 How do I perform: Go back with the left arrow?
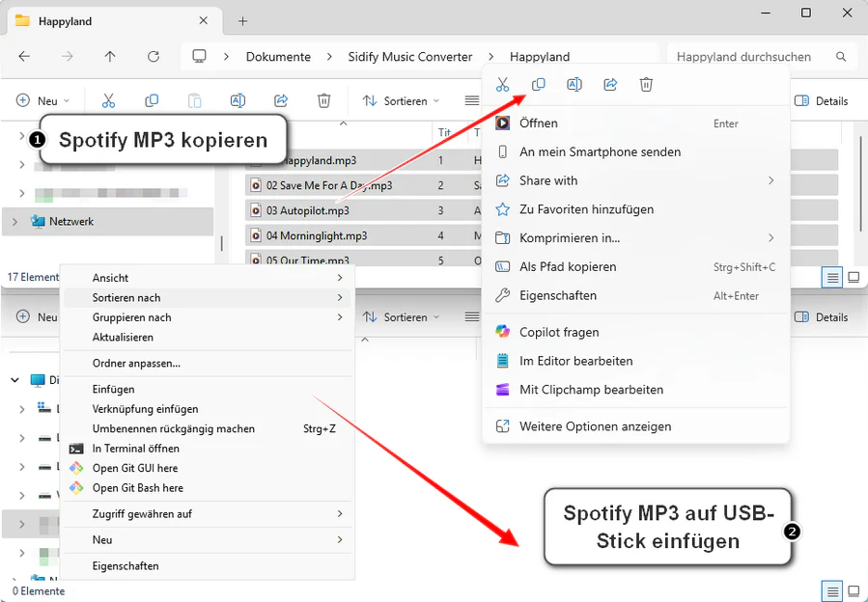coord(24,56)
